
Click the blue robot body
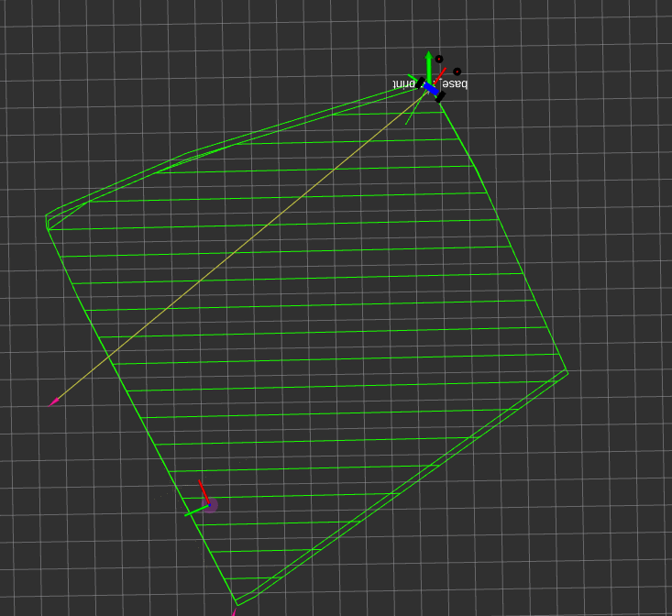(431, 89)
